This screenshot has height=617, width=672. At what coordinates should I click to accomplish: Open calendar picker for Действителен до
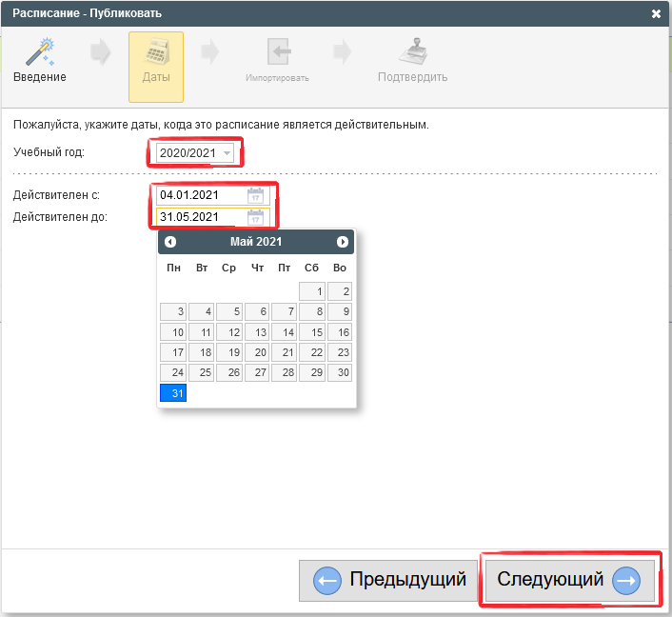pyautogui.click(x=255, y=217)
